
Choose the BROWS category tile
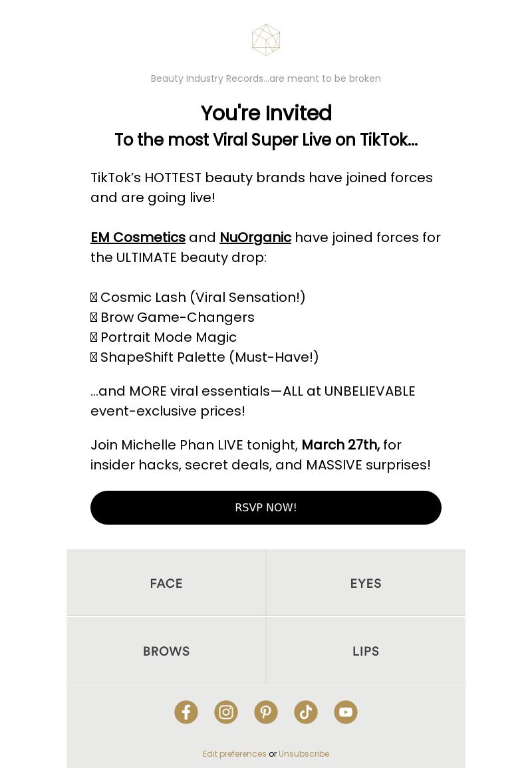[166, 650]
